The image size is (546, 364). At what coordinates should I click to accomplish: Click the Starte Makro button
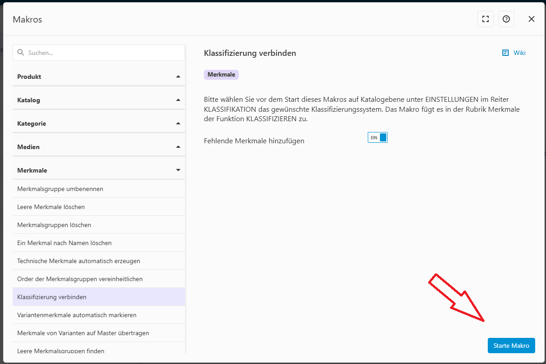pos(511,346)
